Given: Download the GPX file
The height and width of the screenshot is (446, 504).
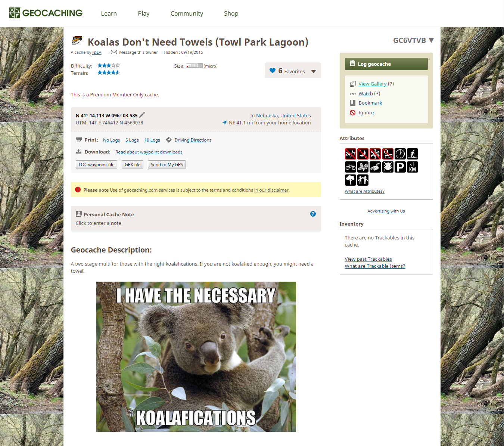Looking at the screenshot, I should (133, 164).
